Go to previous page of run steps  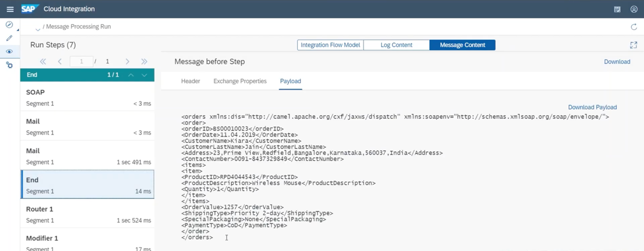[x=60, y=62]
